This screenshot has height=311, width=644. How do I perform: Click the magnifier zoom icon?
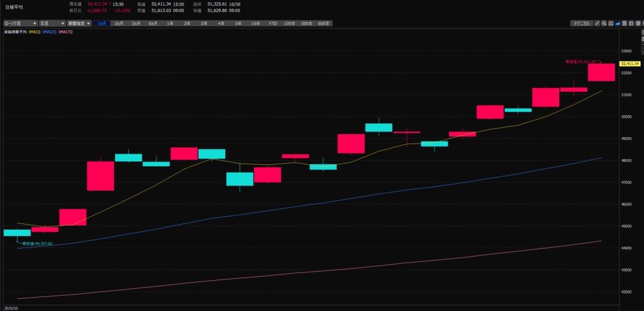[x=604, y=23]
